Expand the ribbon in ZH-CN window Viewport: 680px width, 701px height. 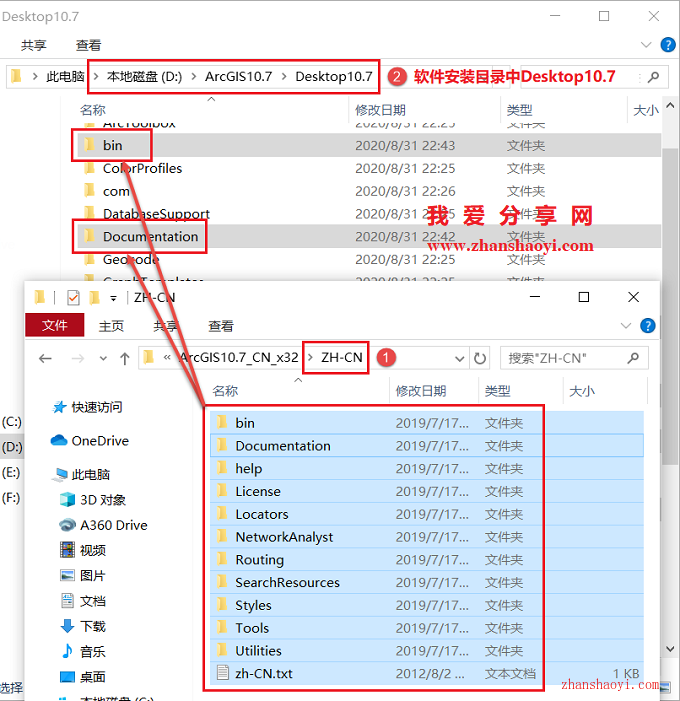[x=626, y=325]
